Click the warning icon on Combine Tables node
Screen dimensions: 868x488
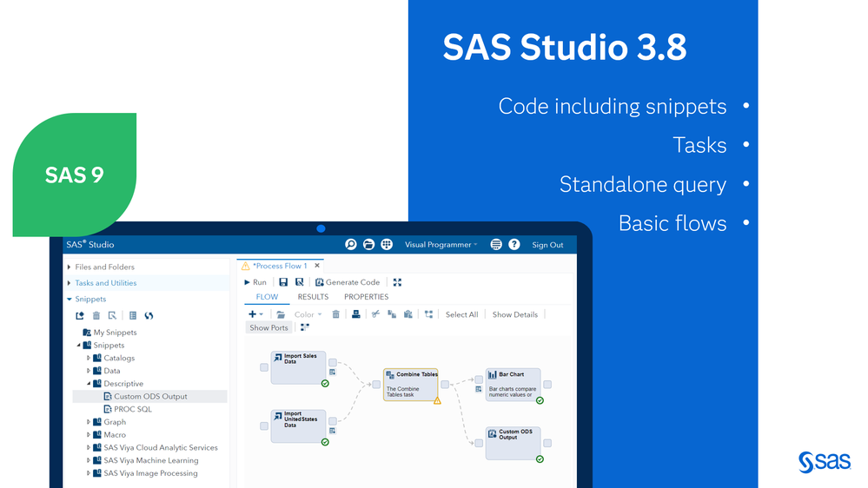(x=437, y=400)
